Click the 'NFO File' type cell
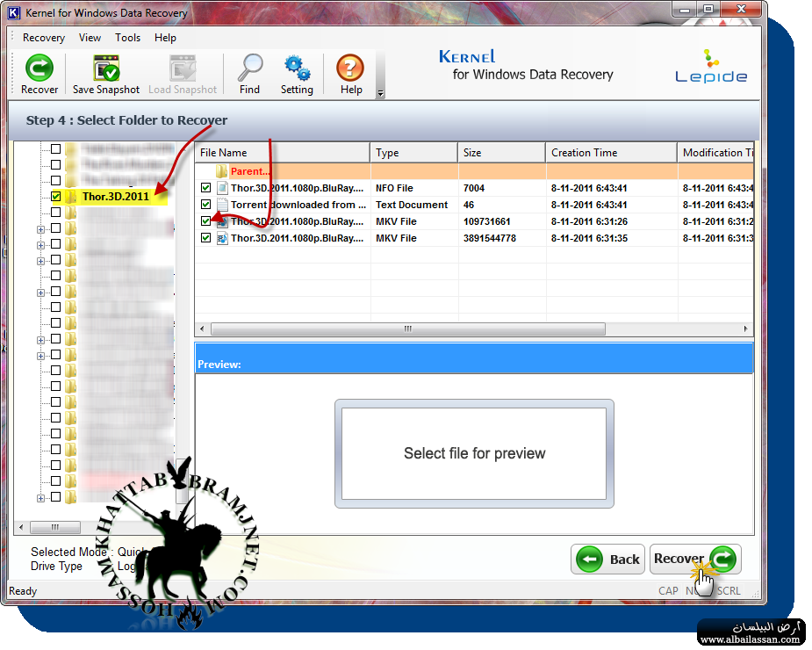The width and height of the screenshot is (812, 650). click(394, 188)
